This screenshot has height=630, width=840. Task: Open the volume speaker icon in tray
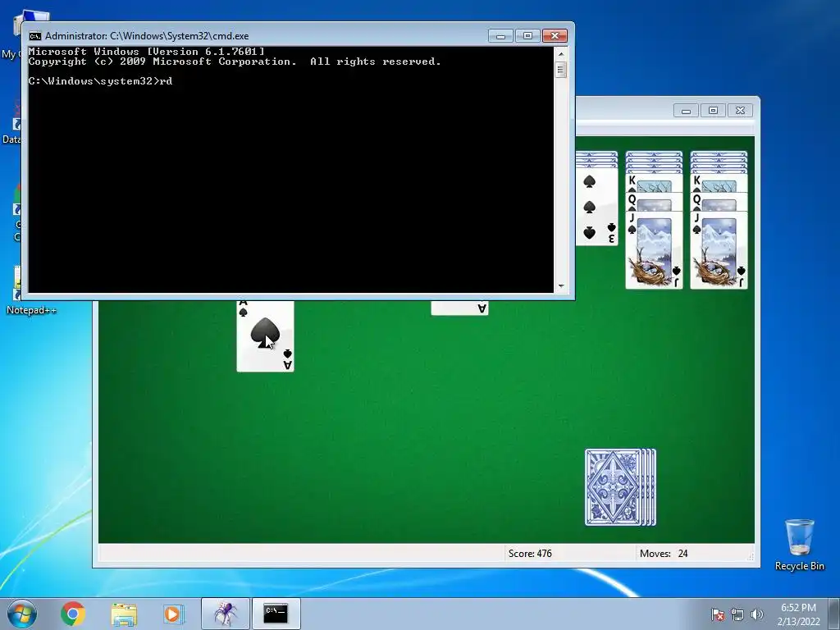point(756,614)
